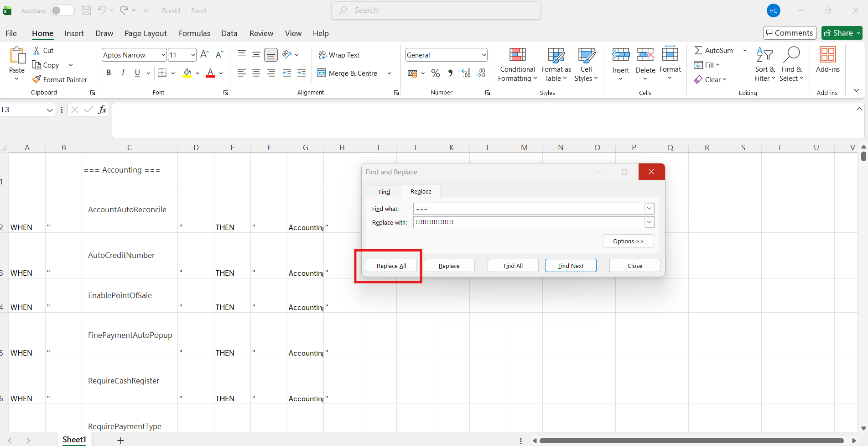
Task: Click the italic button
Action: pyautogui.click(x=123, y=73)
